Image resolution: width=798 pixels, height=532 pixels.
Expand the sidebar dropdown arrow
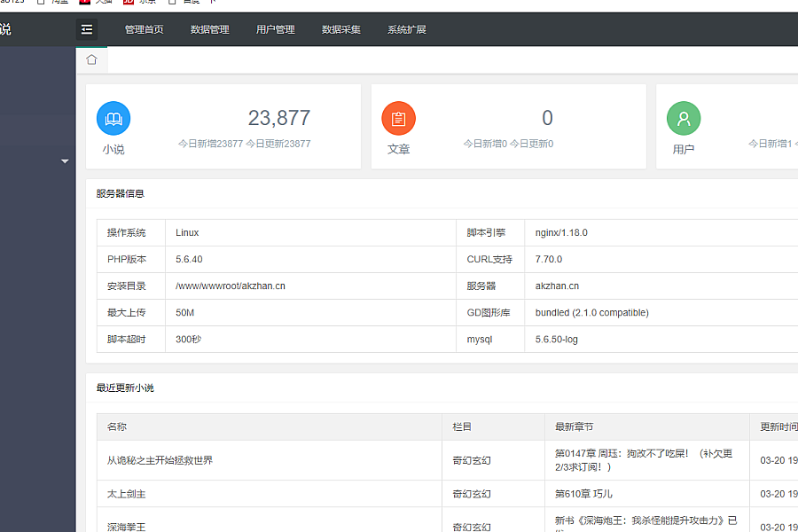[x=65, y=161]
